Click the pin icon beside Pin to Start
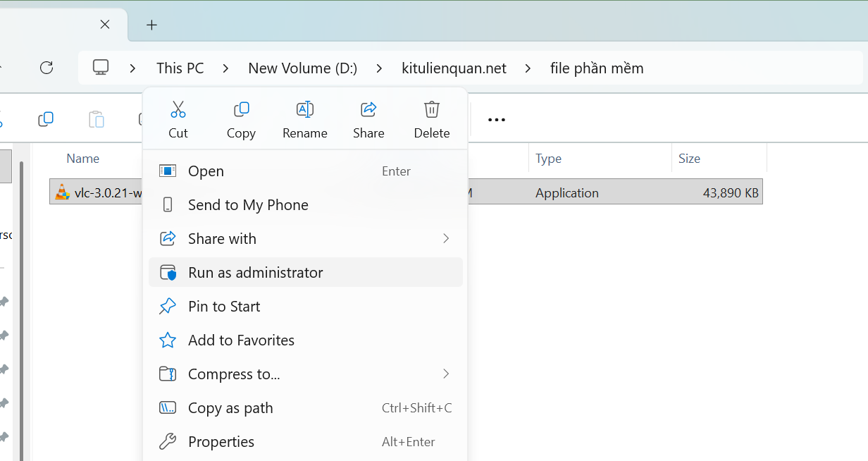 168,306
